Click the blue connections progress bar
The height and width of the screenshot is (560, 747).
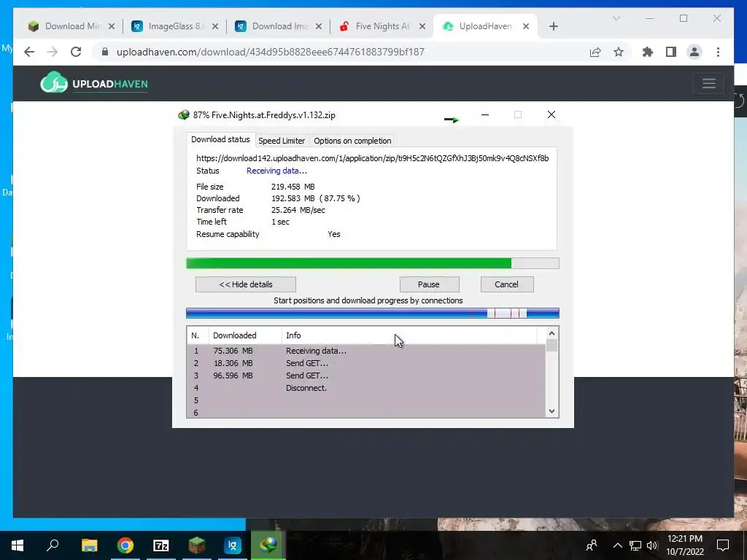point(373,313)
